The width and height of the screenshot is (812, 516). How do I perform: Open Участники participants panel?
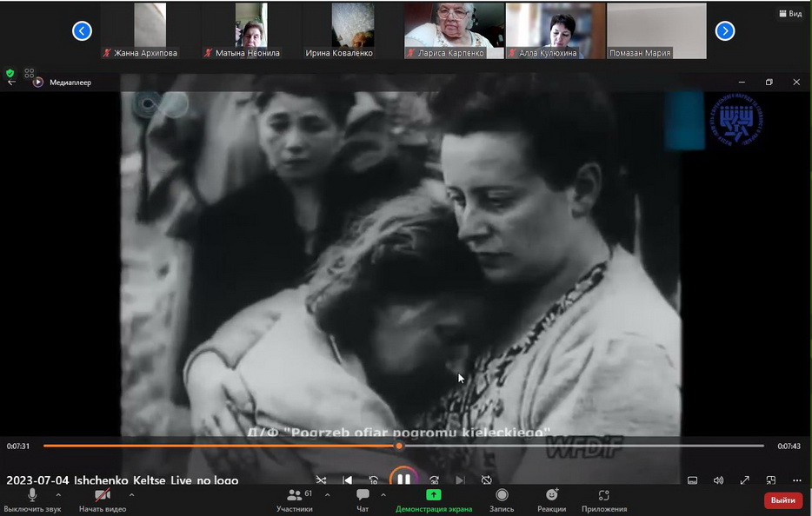coord(295,500)
